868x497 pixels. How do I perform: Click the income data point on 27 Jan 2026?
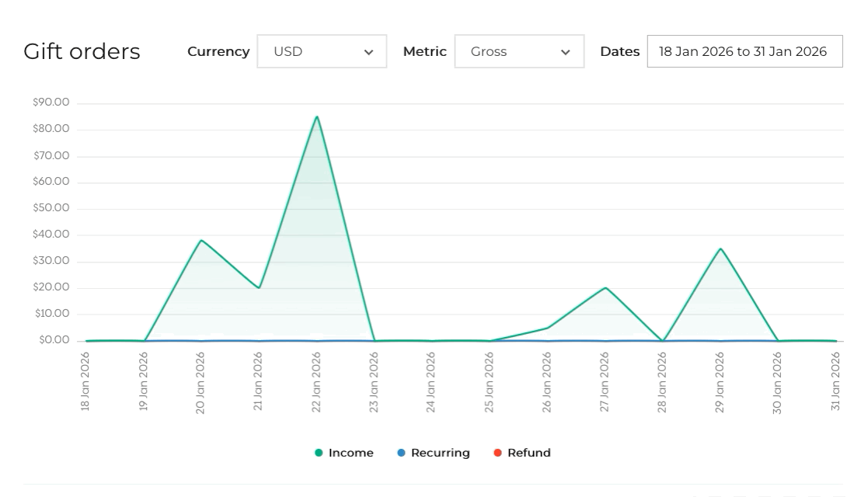pyautogui.click(x=605, y=288)
